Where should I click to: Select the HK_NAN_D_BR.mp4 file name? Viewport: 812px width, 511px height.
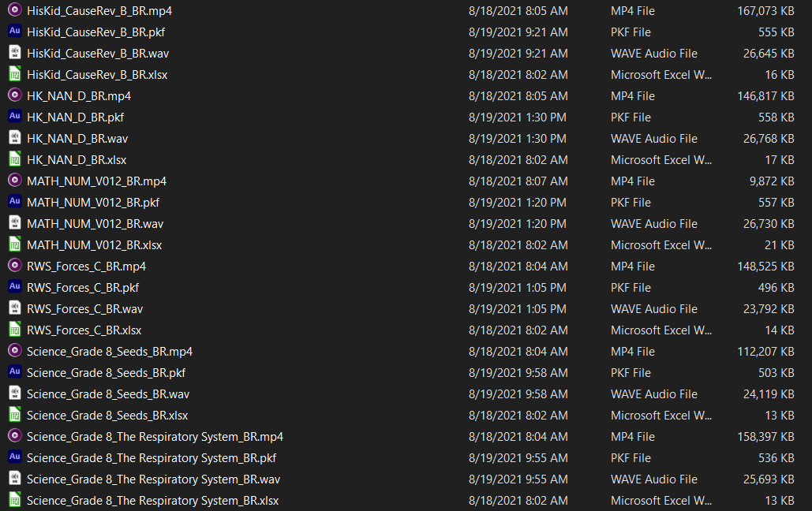click(78, 96)
